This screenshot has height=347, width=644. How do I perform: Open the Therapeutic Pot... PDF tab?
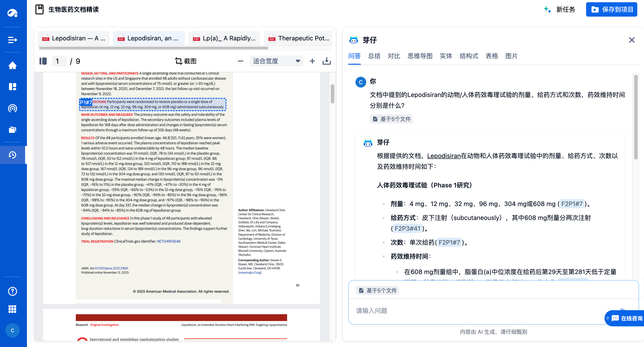(299, 38)
